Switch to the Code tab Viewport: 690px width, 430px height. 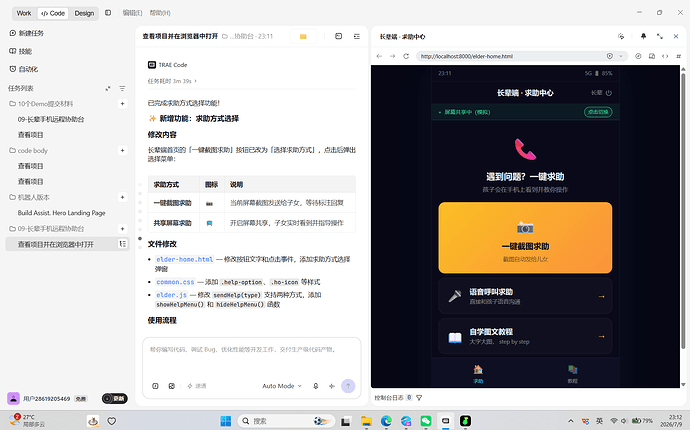[x=53, y=13]
